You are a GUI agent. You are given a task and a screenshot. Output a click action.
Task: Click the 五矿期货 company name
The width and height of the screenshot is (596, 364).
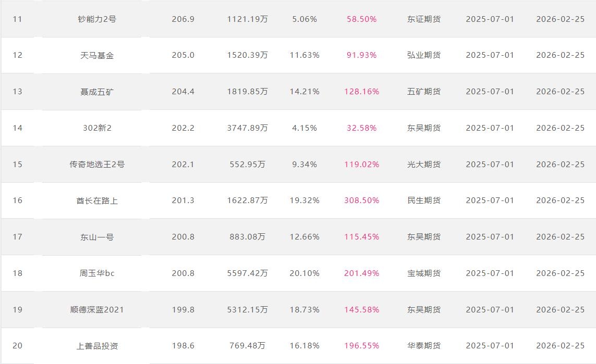tap(424, 92)
